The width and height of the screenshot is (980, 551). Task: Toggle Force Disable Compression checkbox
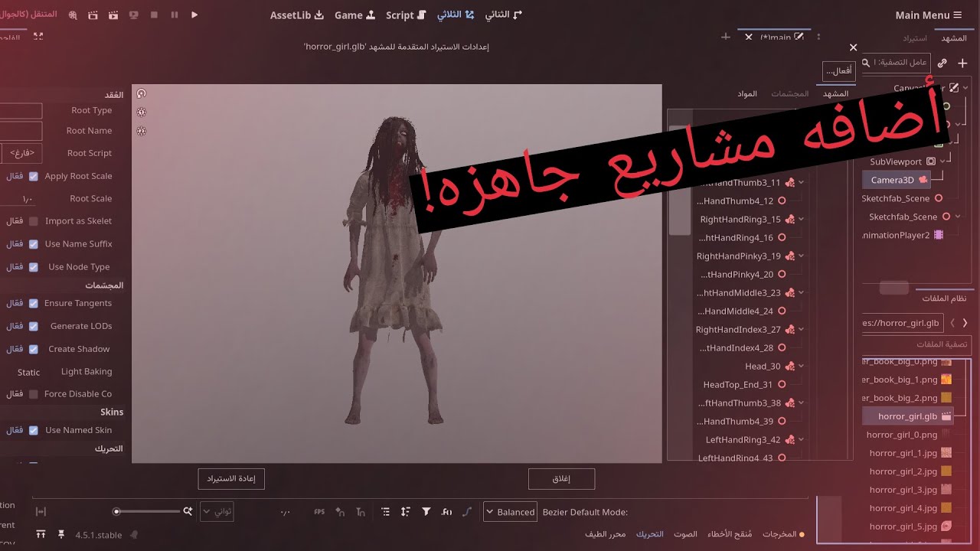[33, 394]
